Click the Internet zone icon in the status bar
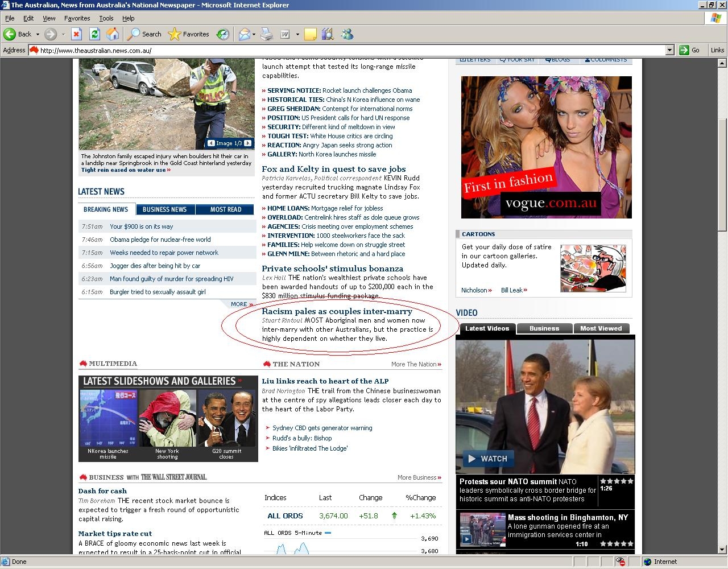Viewport: 728px width, 569px height. (647, 562)
